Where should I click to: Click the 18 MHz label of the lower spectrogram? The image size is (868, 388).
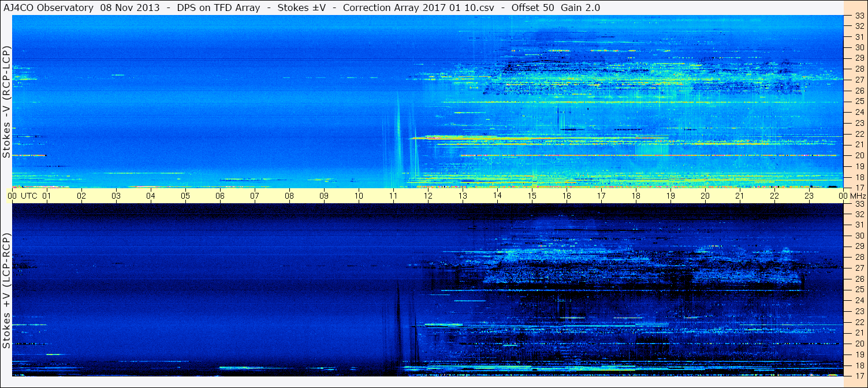(859, 365)
